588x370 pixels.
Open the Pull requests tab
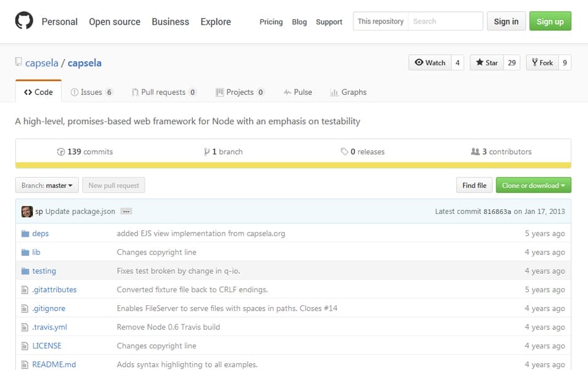point(163,92)
